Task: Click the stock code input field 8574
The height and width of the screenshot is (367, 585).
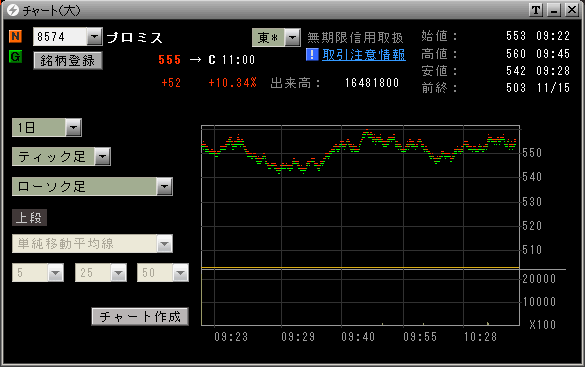Action: coord(60,37)
